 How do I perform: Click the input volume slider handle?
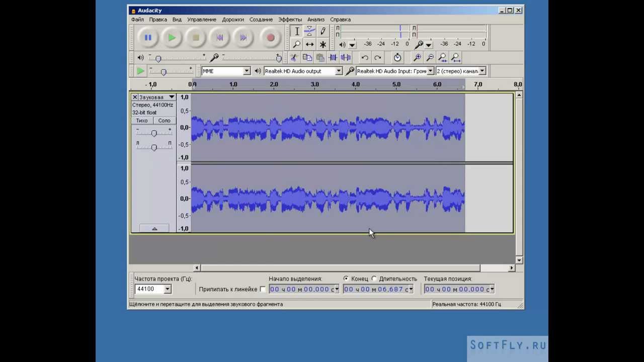coord(279,59)
